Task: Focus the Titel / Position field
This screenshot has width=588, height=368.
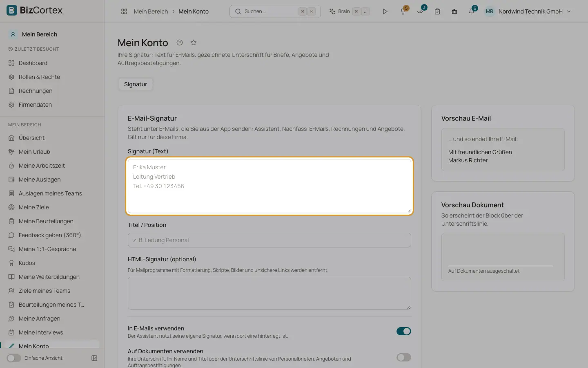Action: click(269, 240)
